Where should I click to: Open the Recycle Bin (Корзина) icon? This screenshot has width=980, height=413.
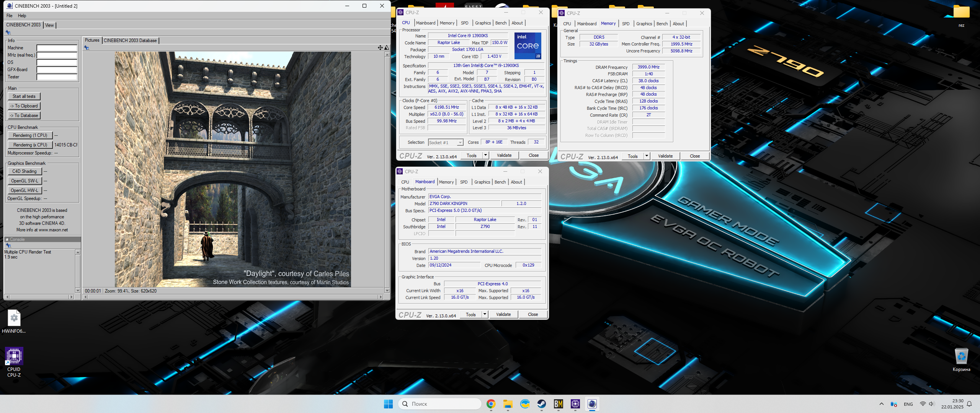[x=961, y=360]
